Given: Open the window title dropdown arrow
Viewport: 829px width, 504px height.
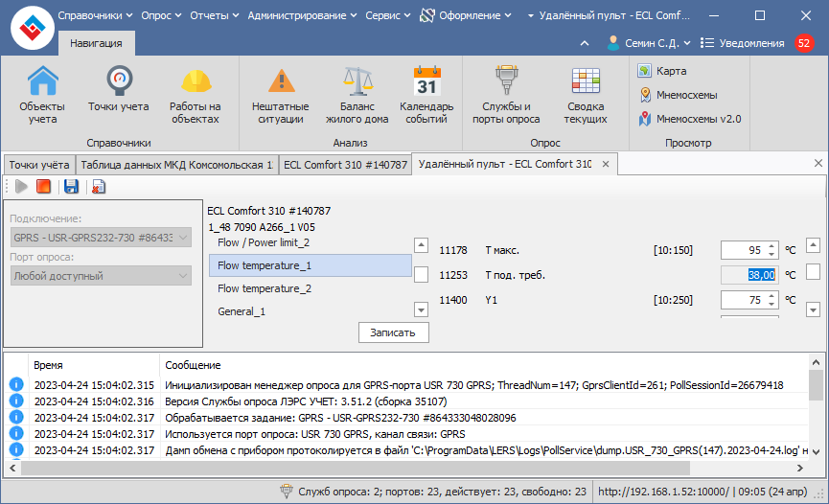Looking at the screenshot, I should (530, 16).
